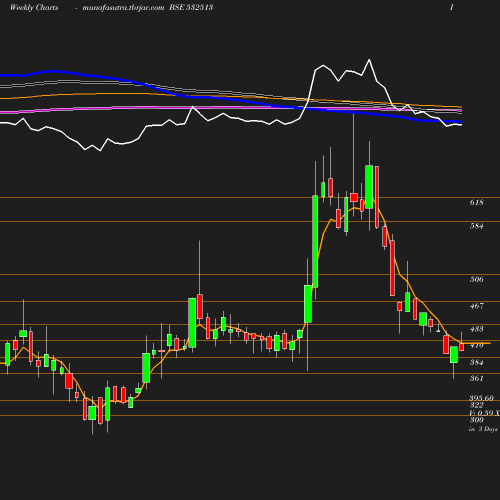Click the 506 price level label
The height and width of the screenshot is (500, 500).
(476, 279)
